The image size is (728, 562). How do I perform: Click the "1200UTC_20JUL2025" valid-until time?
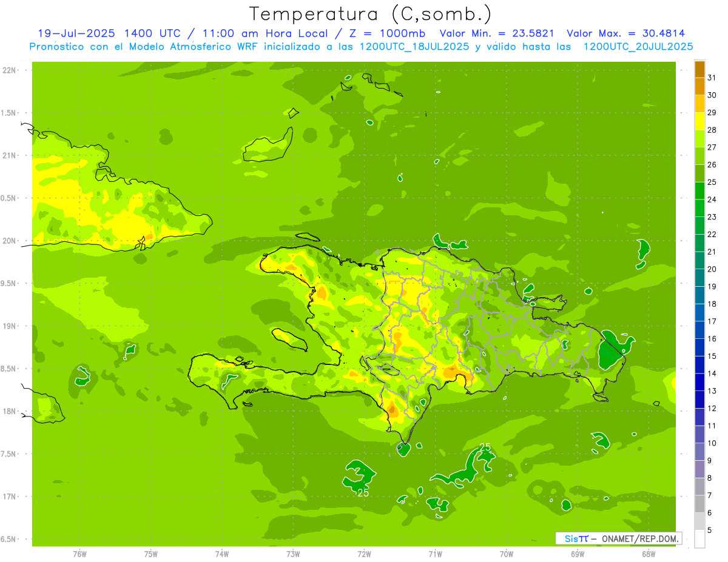tap(638, 47)
